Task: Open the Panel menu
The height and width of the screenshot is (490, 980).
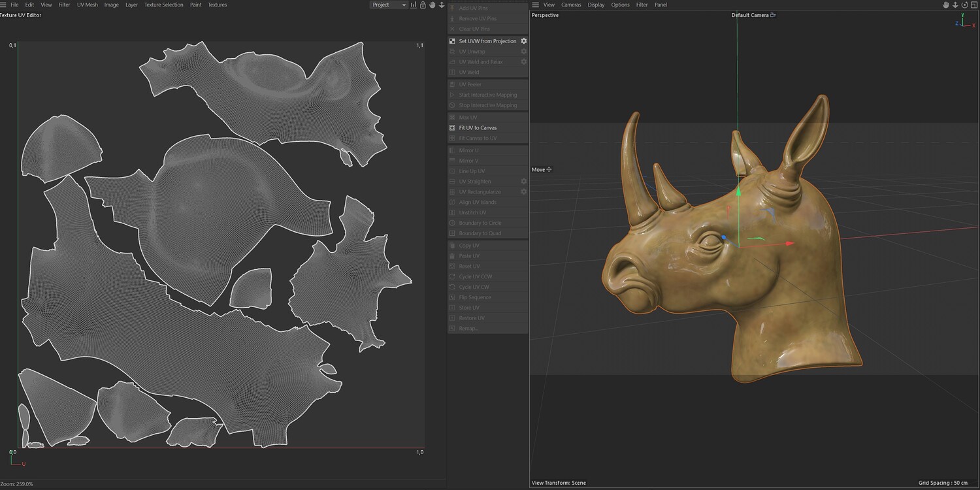Action: click(661, 5)
